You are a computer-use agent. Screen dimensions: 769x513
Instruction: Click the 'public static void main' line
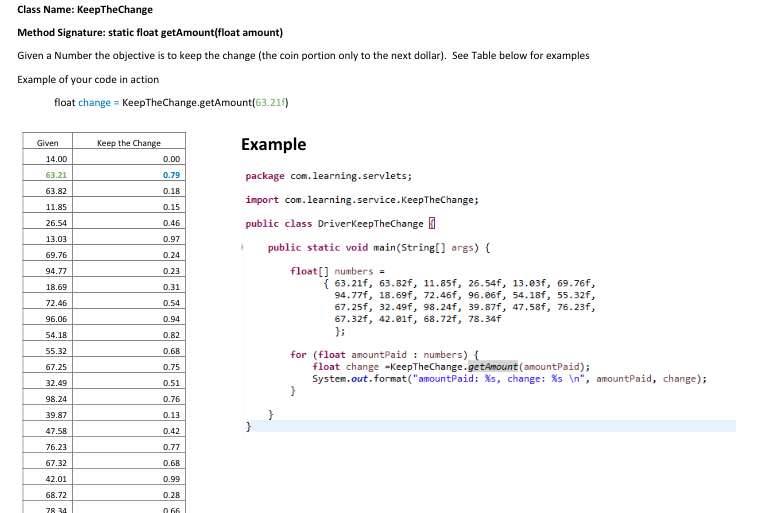coord(379,248)
